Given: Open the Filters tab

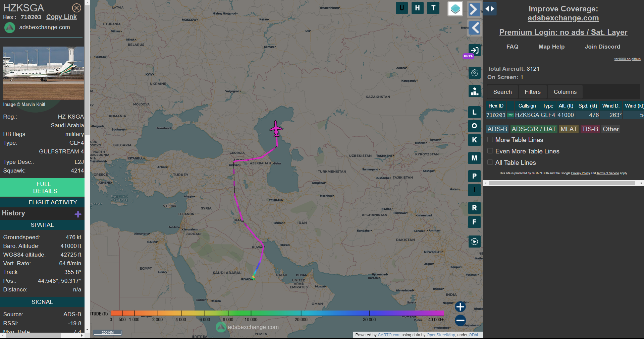Looking at the screenshot, I should tap(533, 92).
